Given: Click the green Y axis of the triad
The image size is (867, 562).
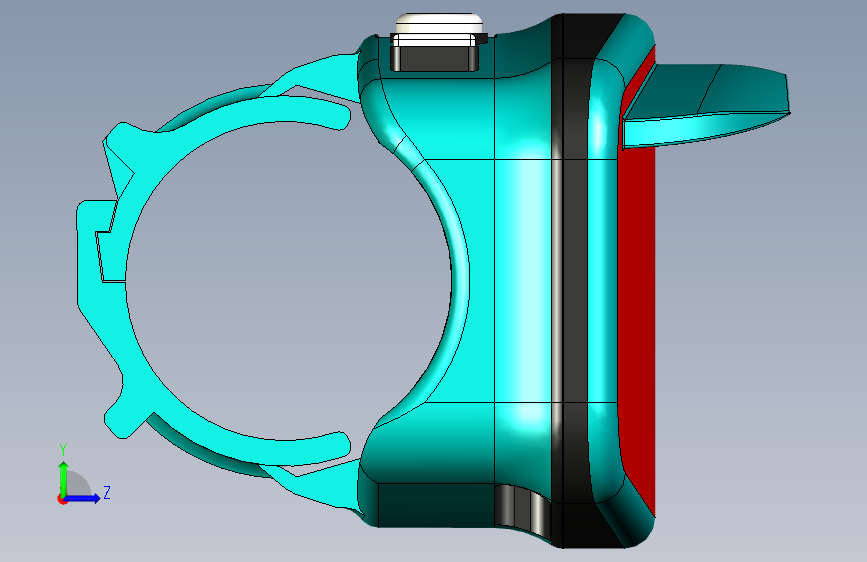Looking at the screenshot, I should [64, 479].
